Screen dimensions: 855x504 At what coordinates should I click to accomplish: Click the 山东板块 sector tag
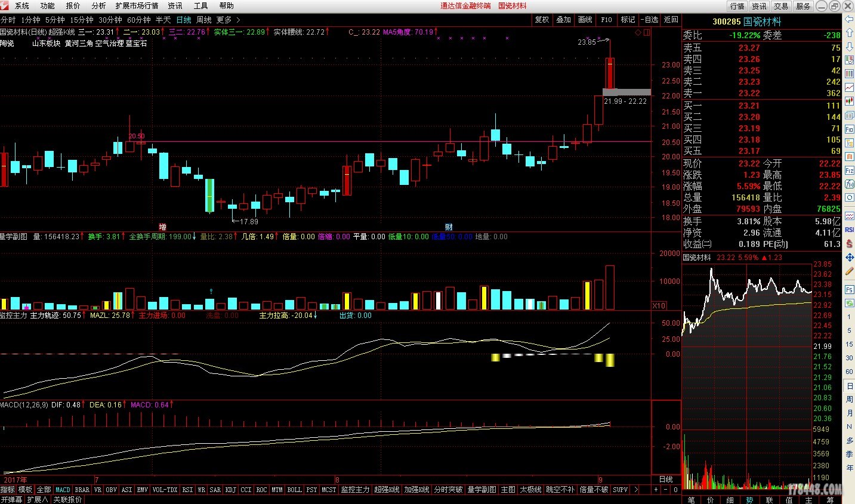pyautogui.click(x=47, y=44)
